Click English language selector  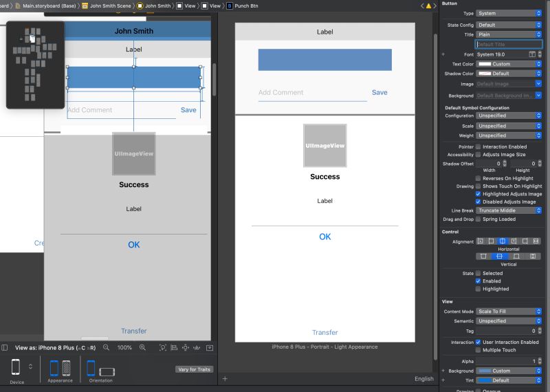point(423,379)
